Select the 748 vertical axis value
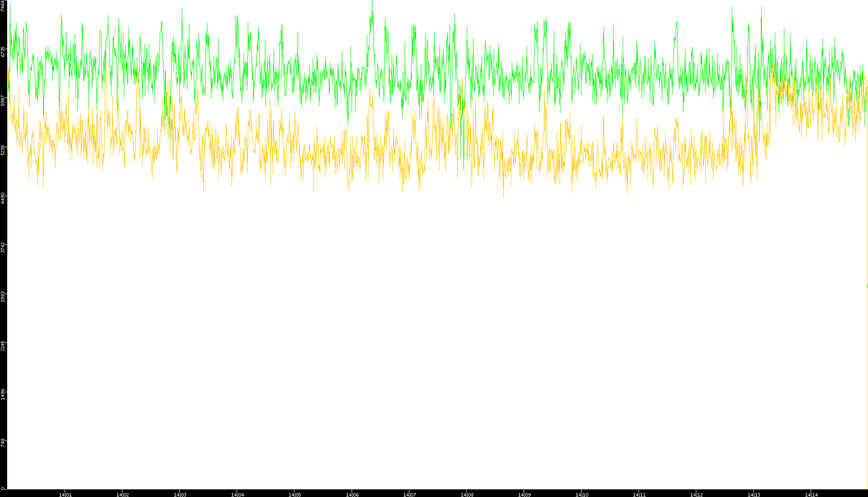 pyautogui.click(x=3, y=443)
